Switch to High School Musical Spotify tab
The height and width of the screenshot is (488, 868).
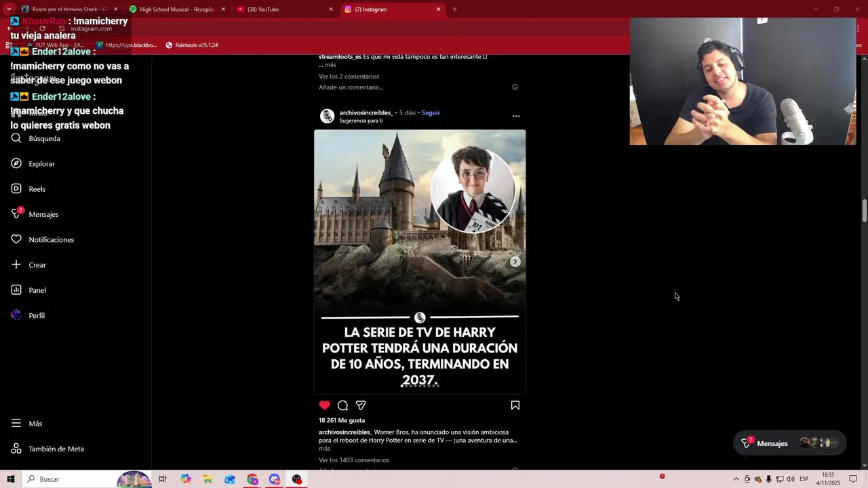[178, 9]
